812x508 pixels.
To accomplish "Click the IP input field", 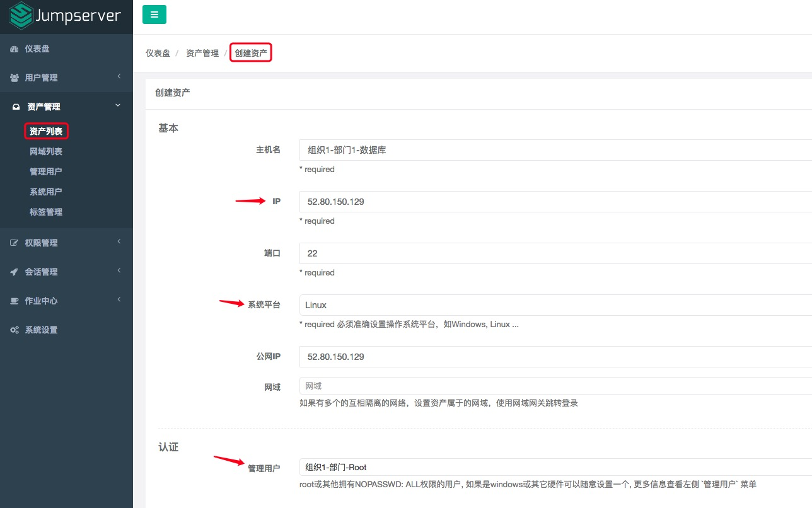I will pyautogui.click(x=555, y=202).
